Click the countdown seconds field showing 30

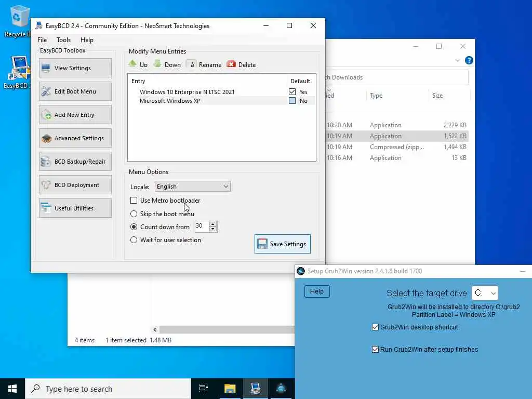click(202, 226)
